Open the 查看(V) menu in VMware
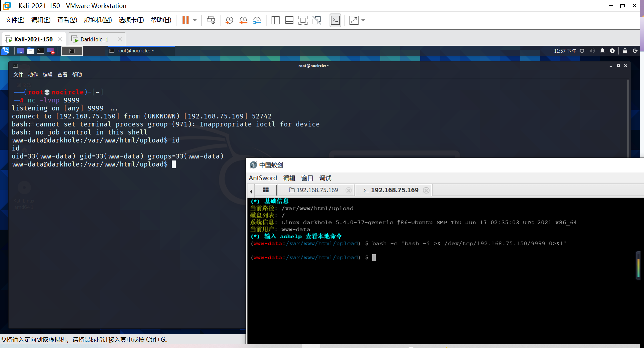 tap(67, 20)
